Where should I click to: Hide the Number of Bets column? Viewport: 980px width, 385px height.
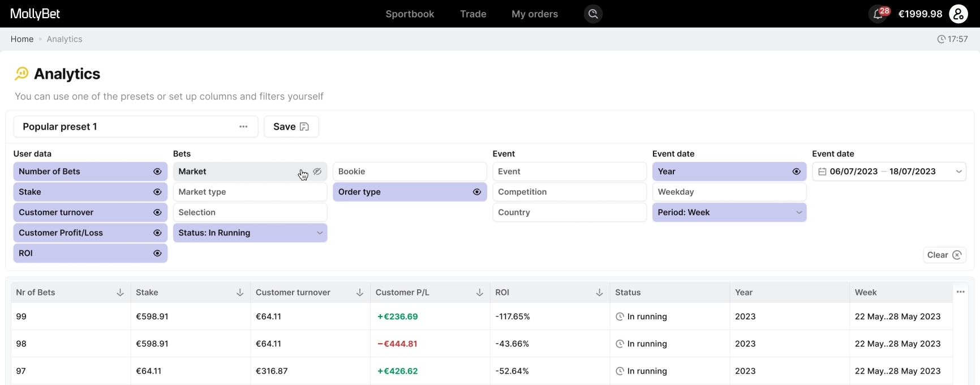(157, 172)
